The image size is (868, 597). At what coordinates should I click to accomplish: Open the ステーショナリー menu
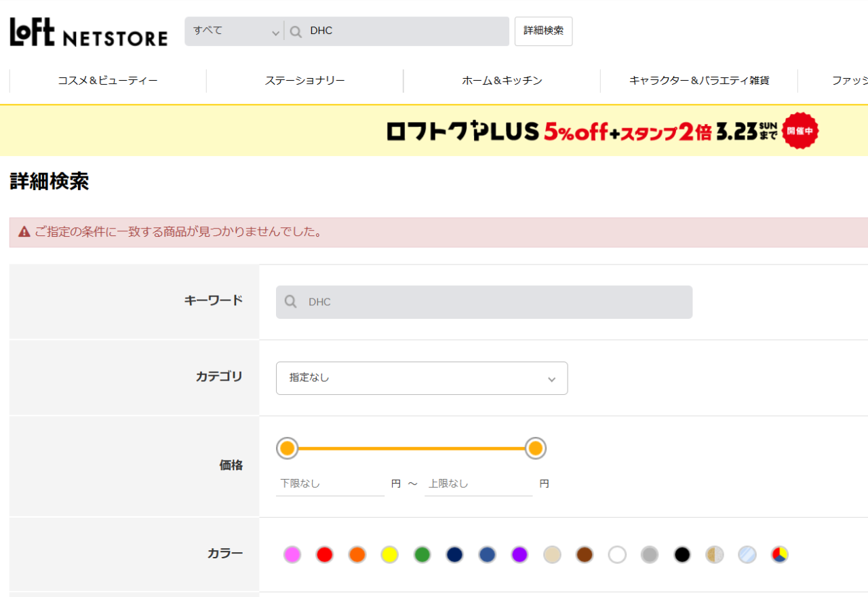[x=305, y=81]
